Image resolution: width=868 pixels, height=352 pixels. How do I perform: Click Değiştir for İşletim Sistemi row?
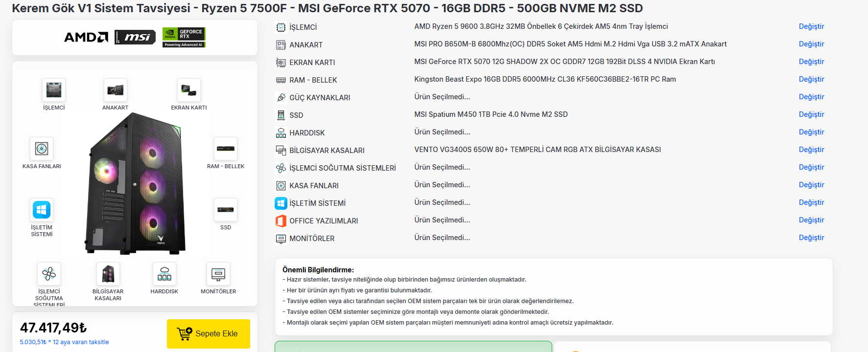pos(811,202)
